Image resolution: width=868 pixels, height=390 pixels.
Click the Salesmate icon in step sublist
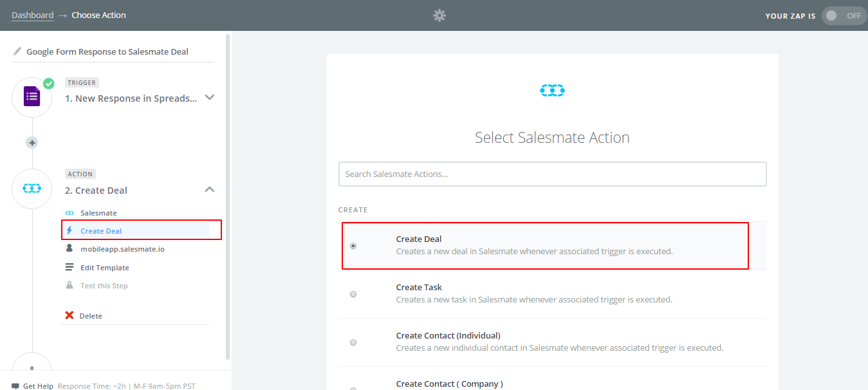(x=69, y=212)
